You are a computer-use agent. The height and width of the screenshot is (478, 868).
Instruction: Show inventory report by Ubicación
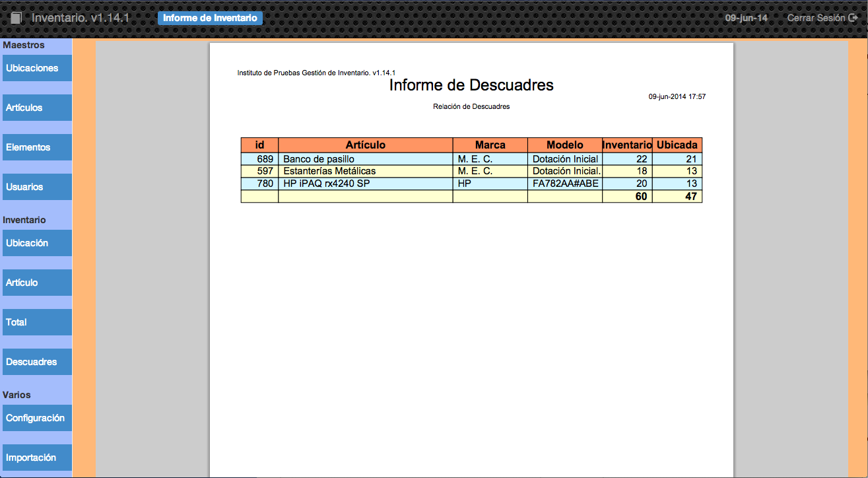tap(37, 243)
